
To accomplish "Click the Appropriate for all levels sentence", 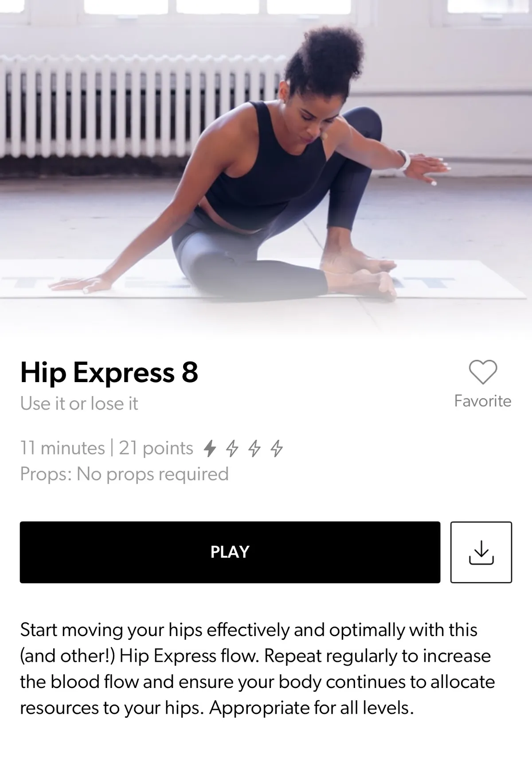I will 311,708.
